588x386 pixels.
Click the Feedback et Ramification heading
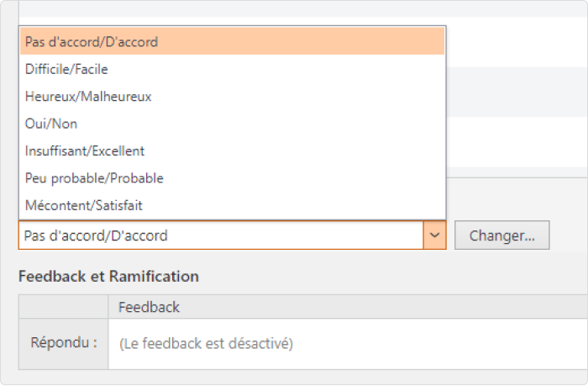[x=108, y=276]
